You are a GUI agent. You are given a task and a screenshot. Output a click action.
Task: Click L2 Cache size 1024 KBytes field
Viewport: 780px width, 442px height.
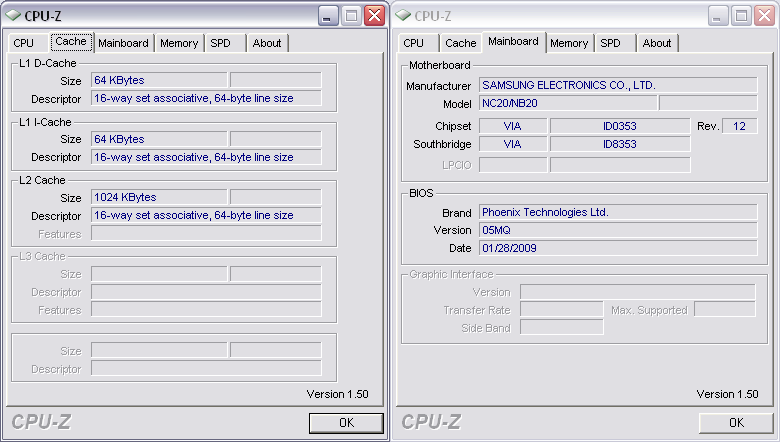[159, 197]
